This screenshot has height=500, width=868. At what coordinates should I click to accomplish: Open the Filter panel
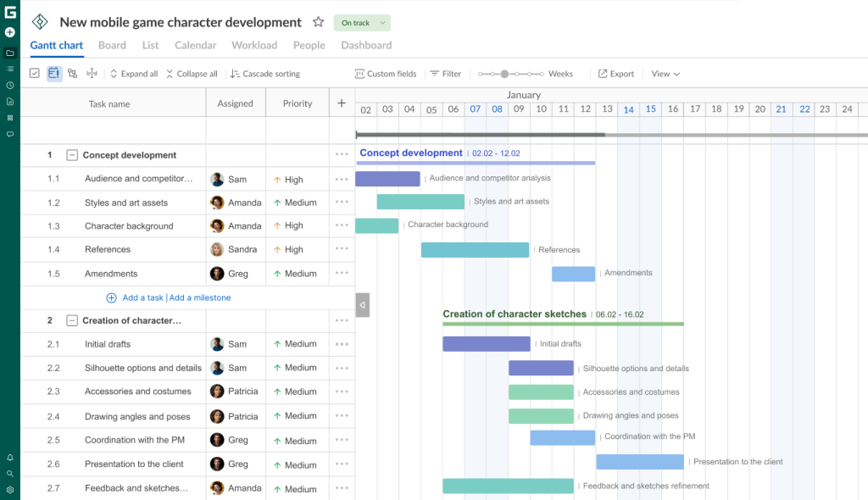(x=445, y=74)
